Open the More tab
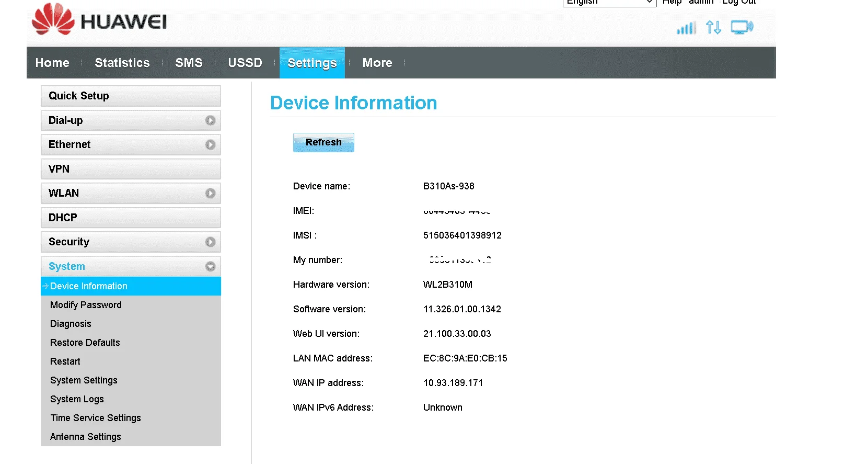This screenshot has height=464, width=868. (377, 63)
